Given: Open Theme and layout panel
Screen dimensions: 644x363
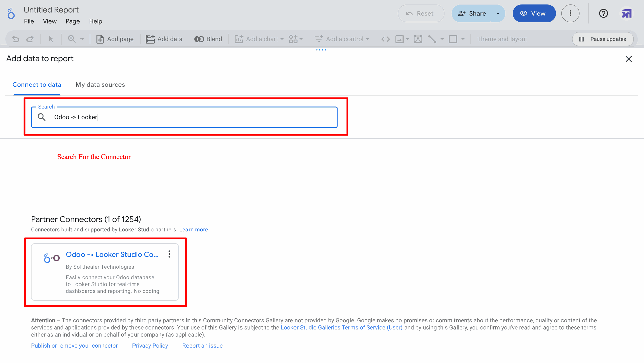Looking at the screenshot, I should point(502,39).
